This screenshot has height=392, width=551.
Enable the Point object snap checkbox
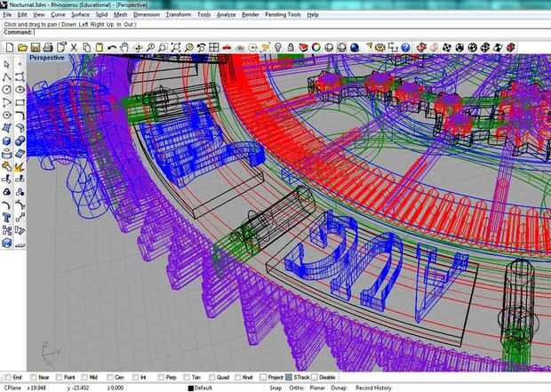(60, 377)
